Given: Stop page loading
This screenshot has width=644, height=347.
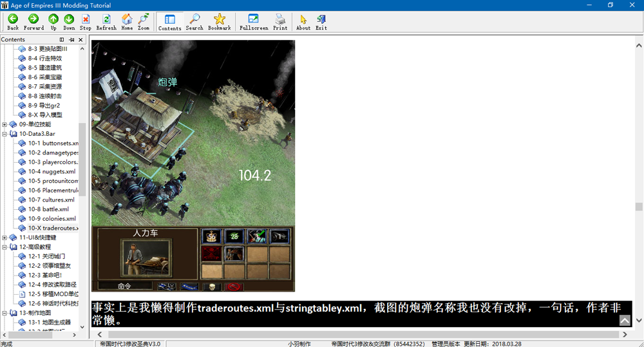Looking at the screenshot, I should point(86,22).
